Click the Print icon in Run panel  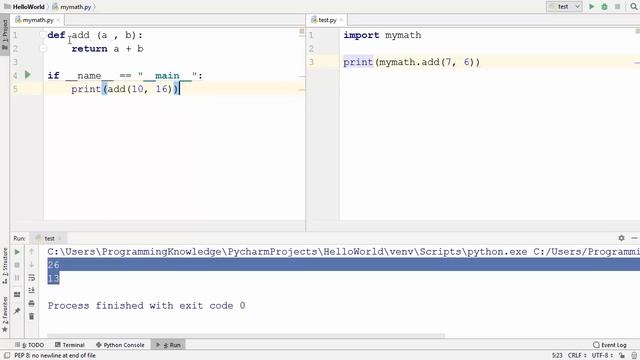(31, 303)
